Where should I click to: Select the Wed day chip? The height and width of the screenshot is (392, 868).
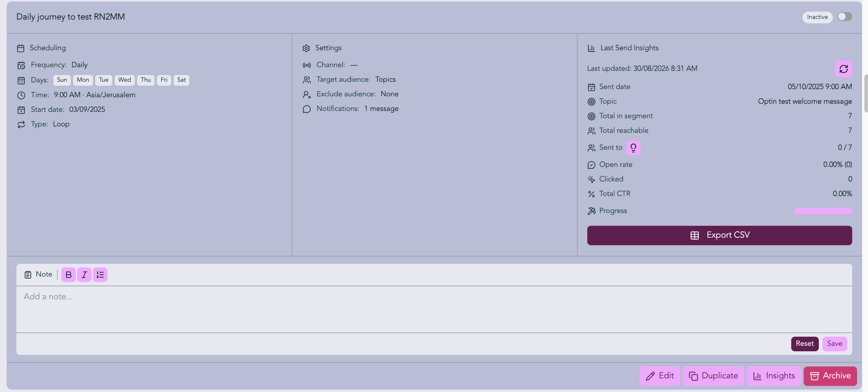click(125, 80)
